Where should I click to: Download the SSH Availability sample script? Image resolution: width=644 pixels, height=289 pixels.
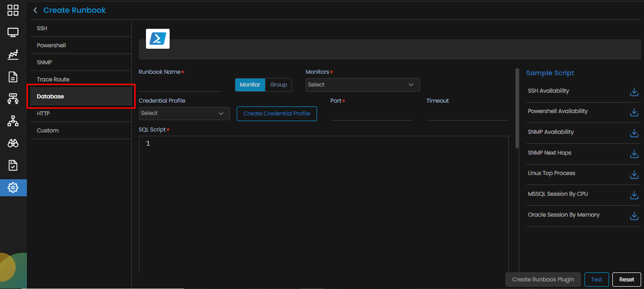point(634,92)
